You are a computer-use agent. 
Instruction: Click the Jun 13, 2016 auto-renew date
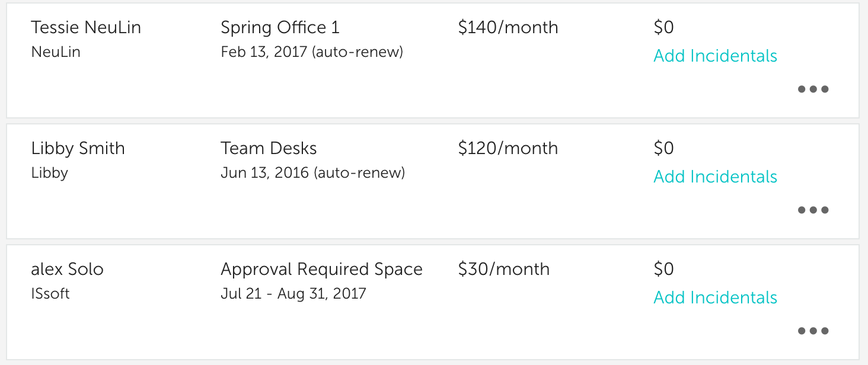(312, 173)
